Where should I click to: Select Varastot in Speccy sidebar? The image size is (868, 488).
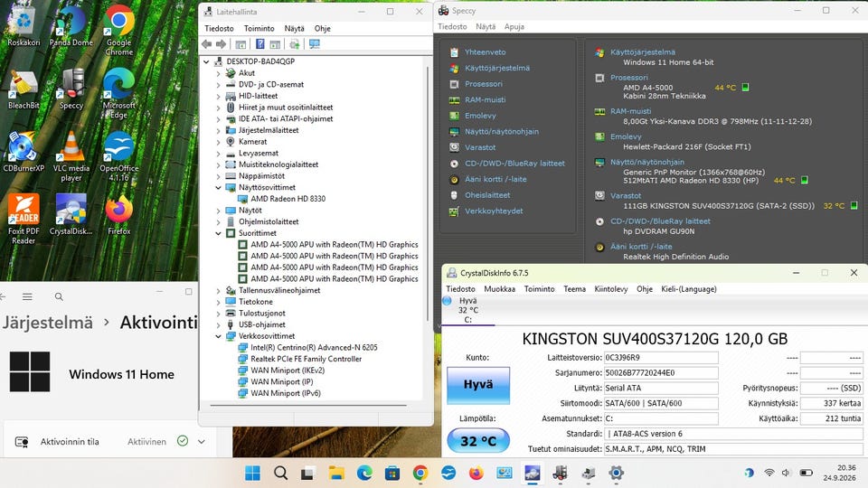coord(480,147)
